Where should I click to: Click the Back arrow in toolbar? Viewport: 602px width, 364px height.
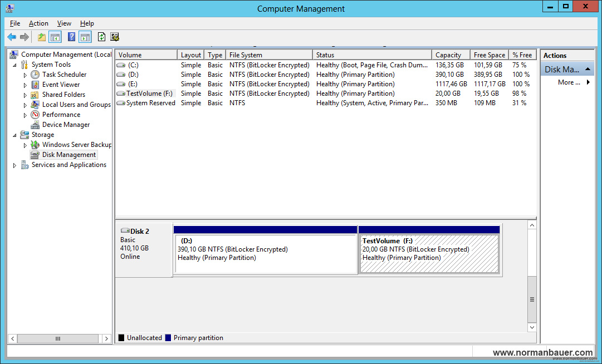tap(12, 37)
